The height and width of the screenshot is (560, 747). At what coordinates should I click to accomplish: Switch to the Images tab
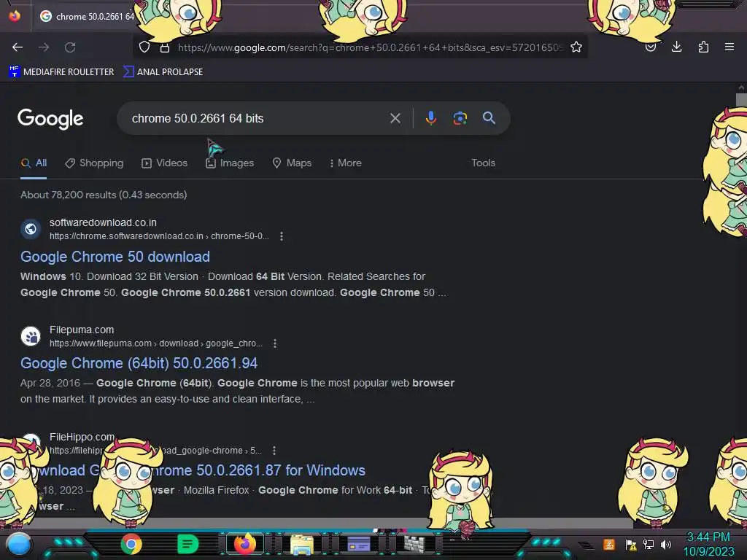230,163
